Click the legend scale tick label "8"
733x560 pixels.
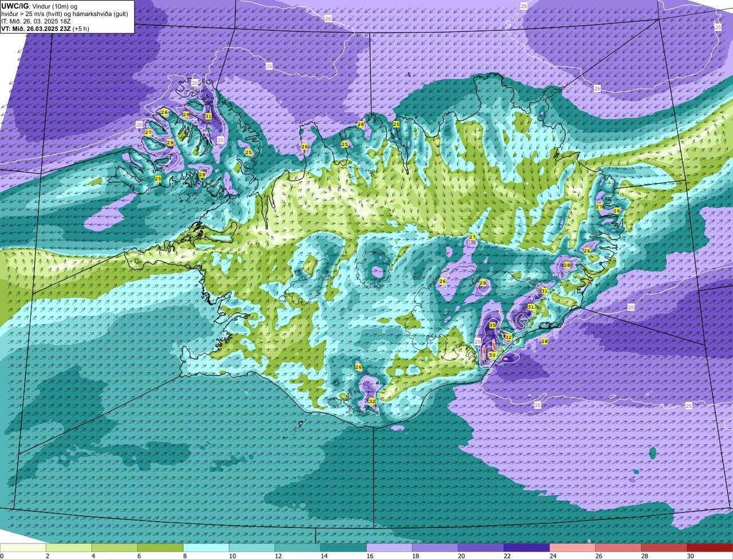[185, 556]
